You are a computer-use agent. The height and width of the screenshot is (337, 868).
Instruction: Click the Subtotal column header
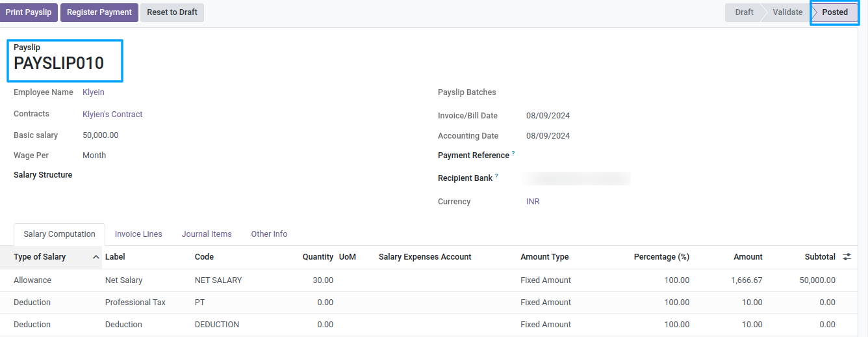[820, 257]
